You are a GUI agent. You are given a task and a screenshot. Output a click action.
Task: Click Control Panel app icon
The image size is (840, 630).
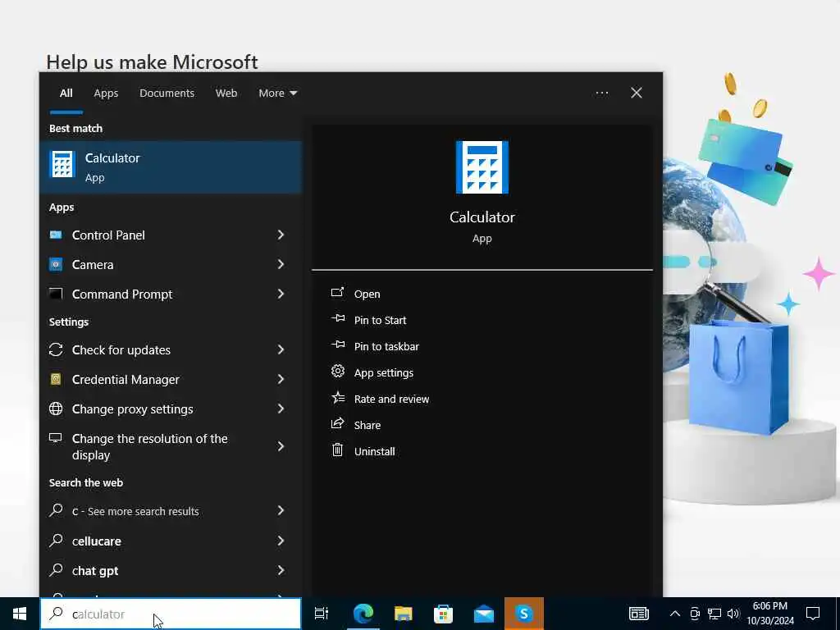[56, 235]
